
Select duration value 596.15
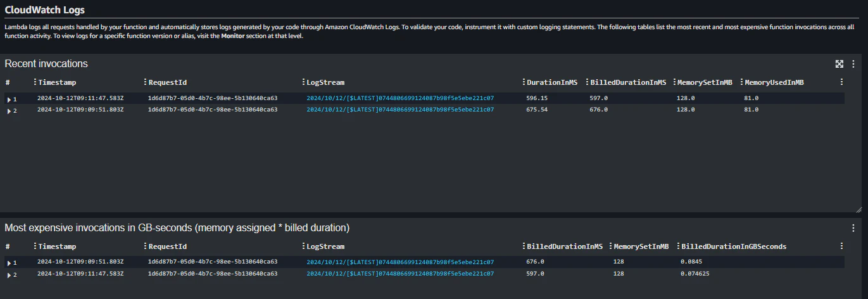point(537,98)
